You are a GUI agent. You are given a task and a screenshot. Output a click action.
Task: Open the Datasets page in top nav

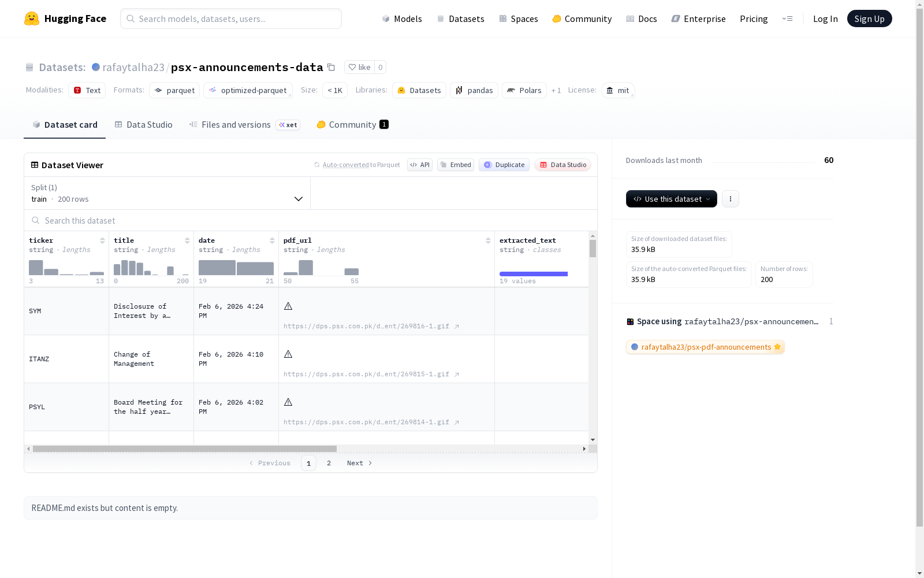[460, 18]
